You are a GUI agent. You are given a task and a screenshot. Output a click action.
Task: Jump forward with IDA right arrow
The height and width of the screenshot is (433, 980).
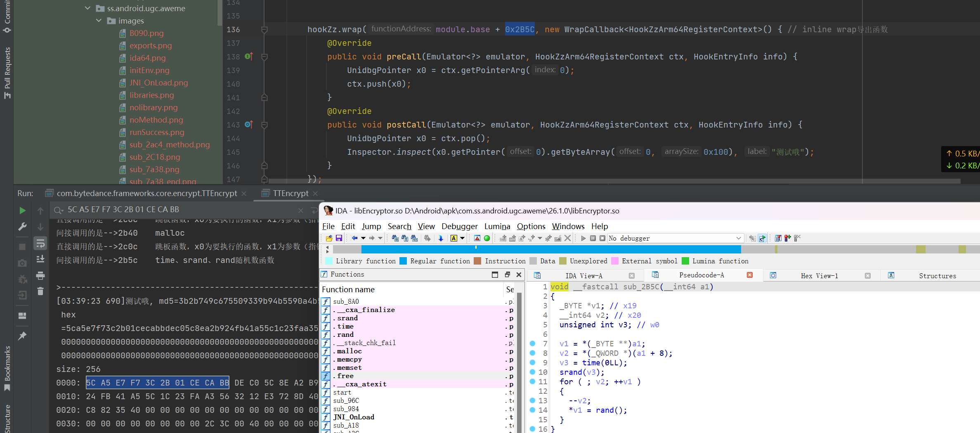tap(372, 238)
